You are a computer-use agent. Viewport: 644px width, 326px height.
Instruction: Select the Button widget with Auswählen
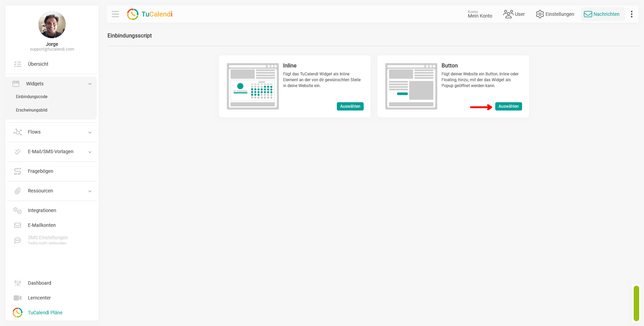[x=509, y=106]
